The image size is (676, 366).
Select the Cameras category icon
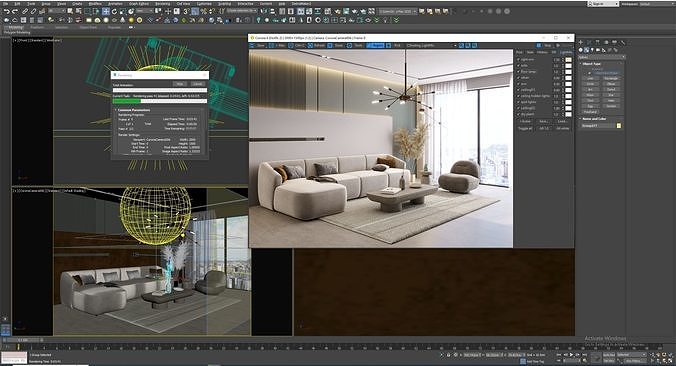(598, 50)
